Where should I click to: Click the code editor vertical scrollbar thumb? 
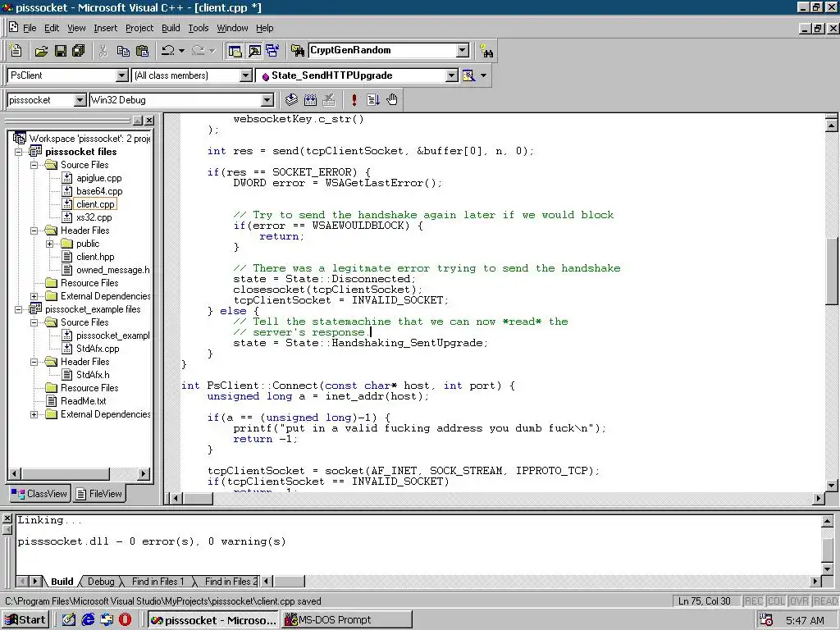click(x=832, y=271)
